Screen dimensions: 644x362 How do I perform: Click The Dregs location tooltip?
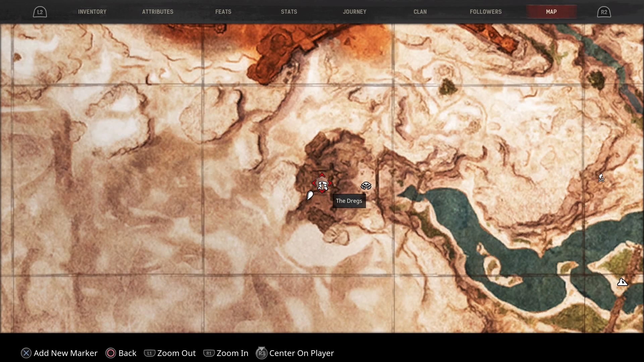(349, 201)
